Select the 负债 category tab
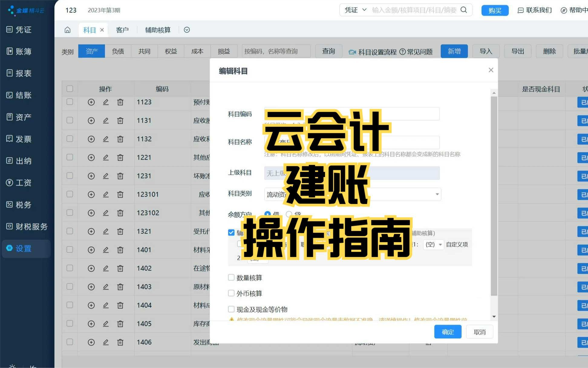588x368 pixels. tap(118, 51)
